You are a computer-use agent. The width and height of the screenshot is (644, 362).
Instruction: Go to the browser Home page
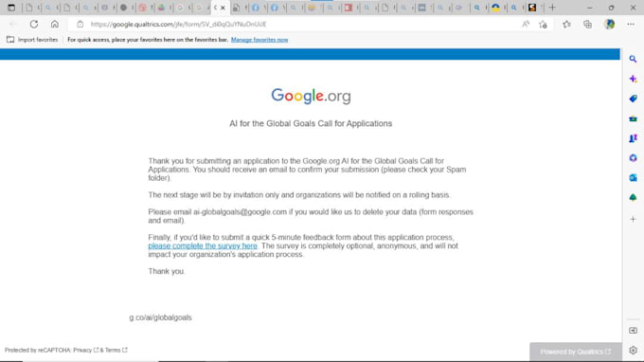[55, 25]
